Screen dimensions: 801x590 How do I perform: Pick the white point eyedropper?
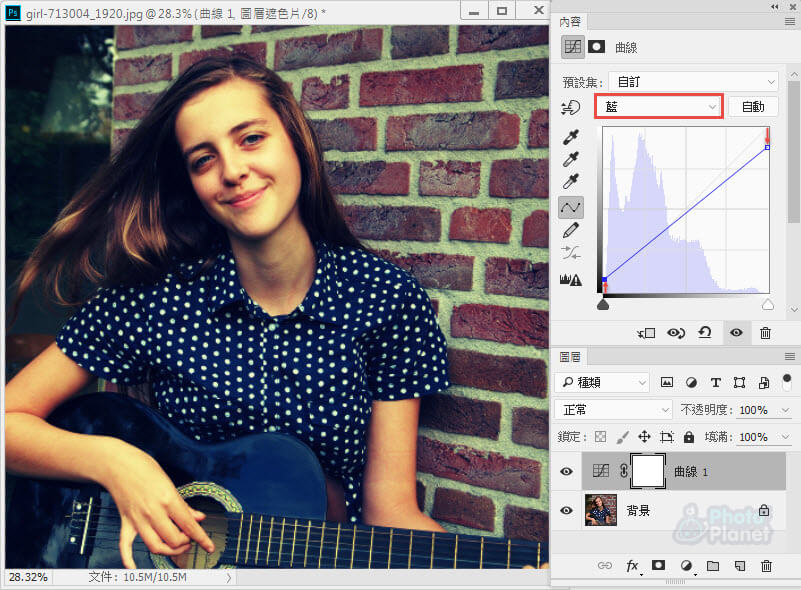(x=571, y=181)
